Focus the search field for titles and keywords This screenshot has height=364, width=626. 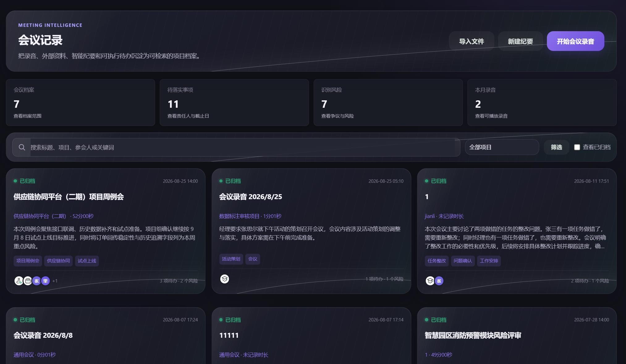coord(236,147)
